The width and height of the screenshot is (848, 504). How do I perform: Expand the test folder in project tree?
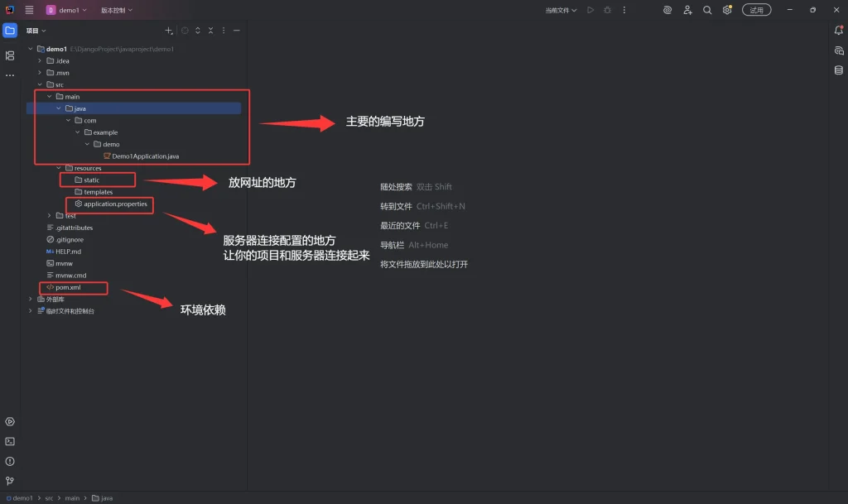coord(50,216)
